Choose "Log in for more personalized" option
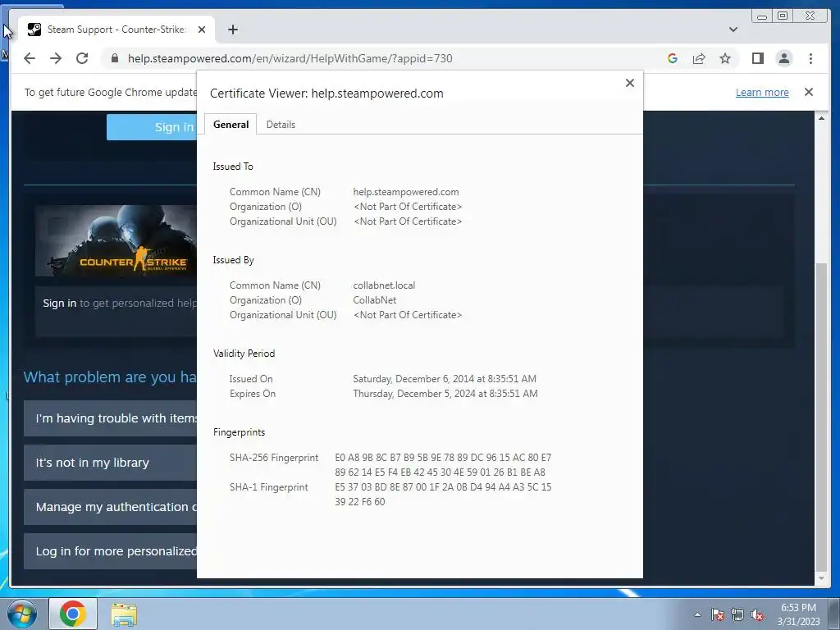This screenshot has width=840, height=630. click(x=111, y=551)
